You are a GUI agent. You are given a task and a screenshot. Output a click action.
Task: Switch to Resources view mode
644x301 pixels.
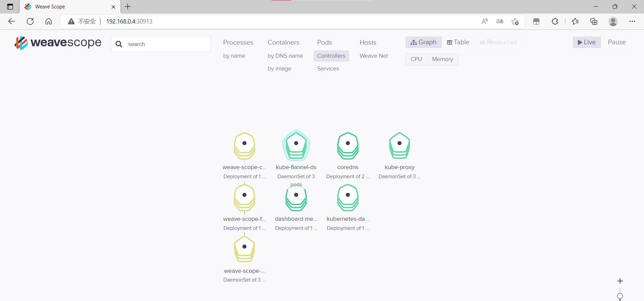498,42
